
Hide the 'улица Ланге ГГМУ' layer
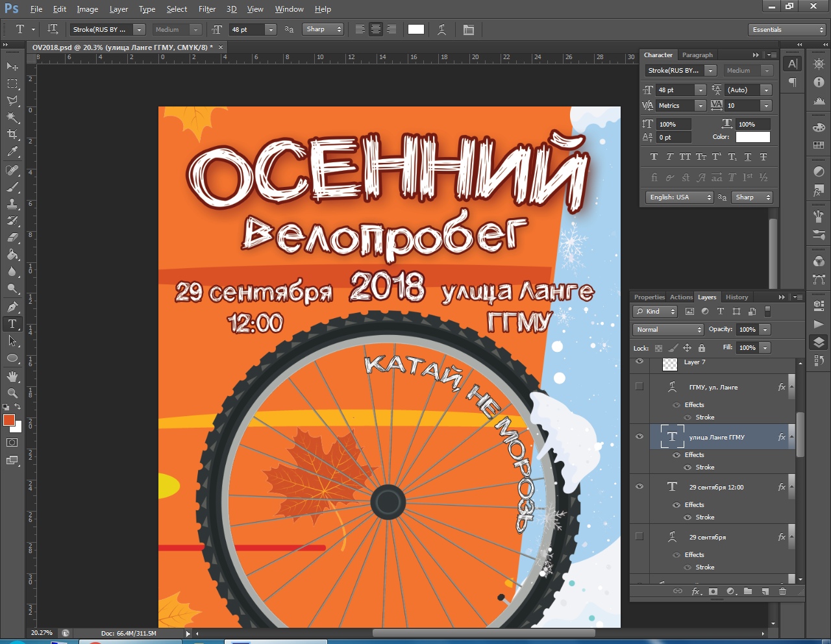639,436
